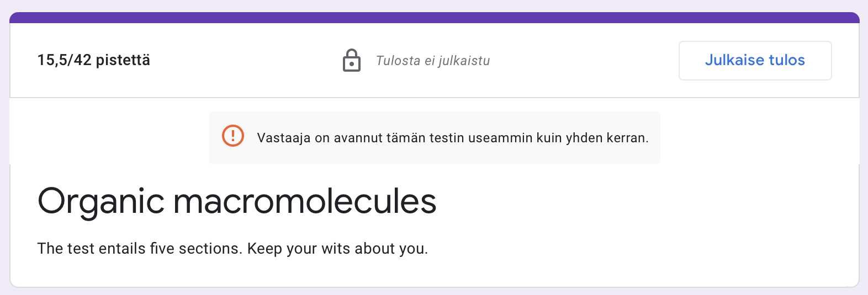The width and height of the screenshot is (868, 295).
Task: Click the Tulosta ei julkaistu status text
Action: [433, 61]
